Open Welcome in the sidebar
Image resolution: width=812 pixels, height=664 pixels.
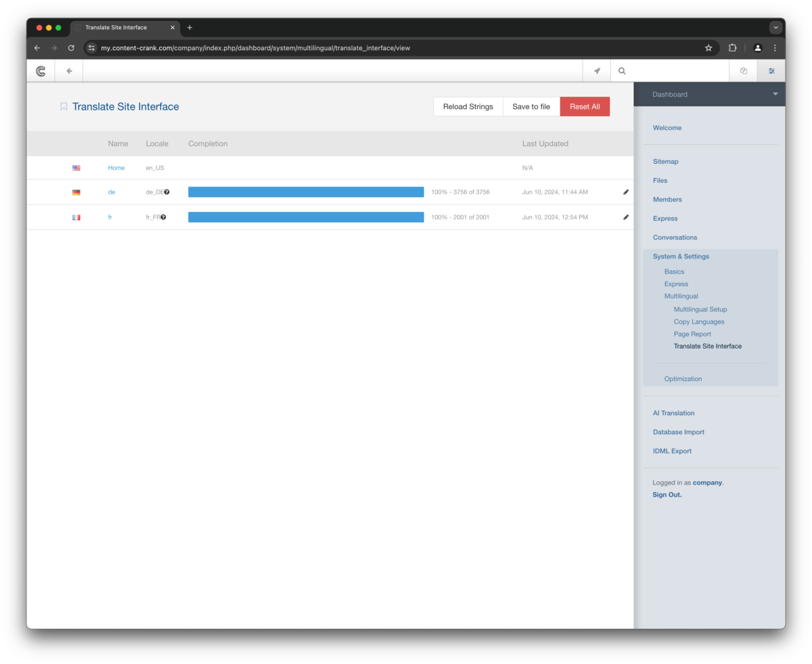(x=667, y=128)
